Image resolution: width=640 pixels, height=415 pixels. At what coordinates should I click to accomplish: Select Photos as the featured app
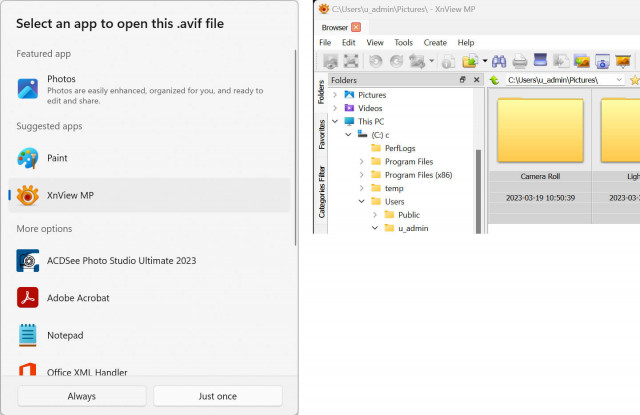[x=149, y=89]
